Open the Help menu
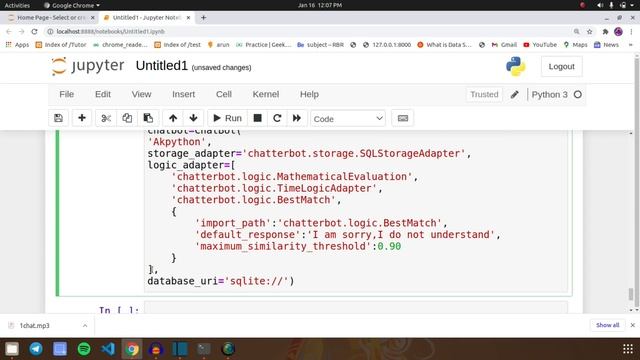 309,94
